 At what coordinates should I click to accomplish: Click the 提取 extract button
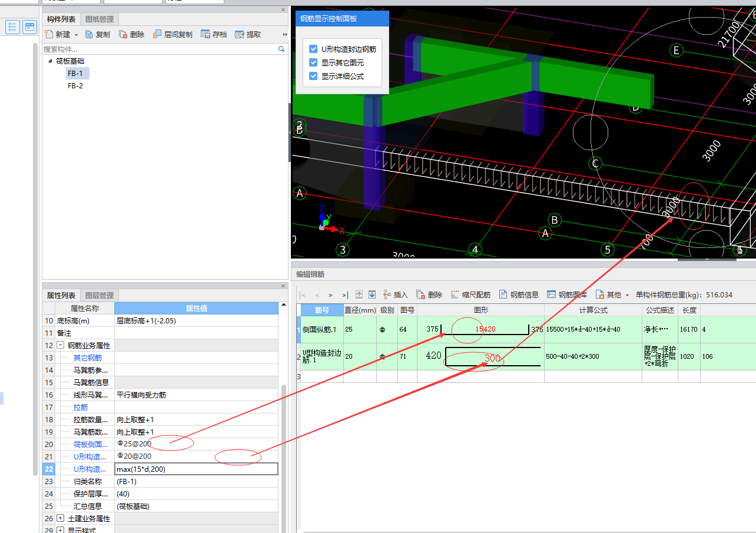click(x=248, y=35)
